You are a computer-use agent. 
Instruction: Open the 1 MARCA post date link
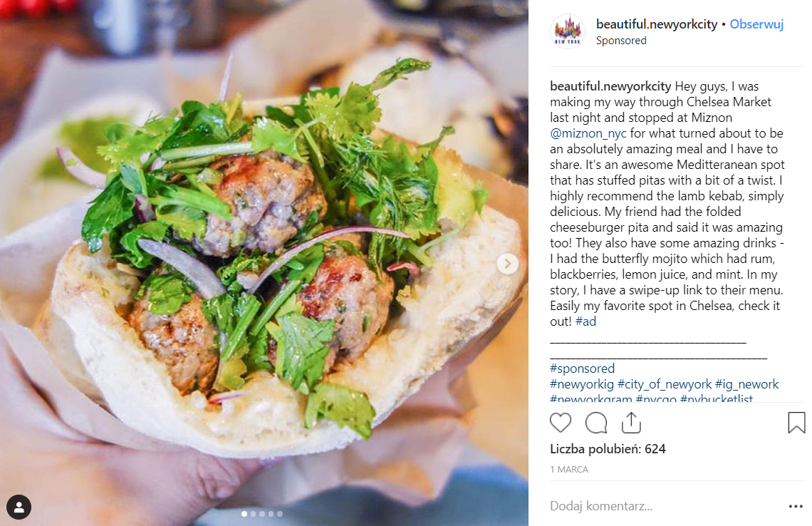click(x=569, y=470)
